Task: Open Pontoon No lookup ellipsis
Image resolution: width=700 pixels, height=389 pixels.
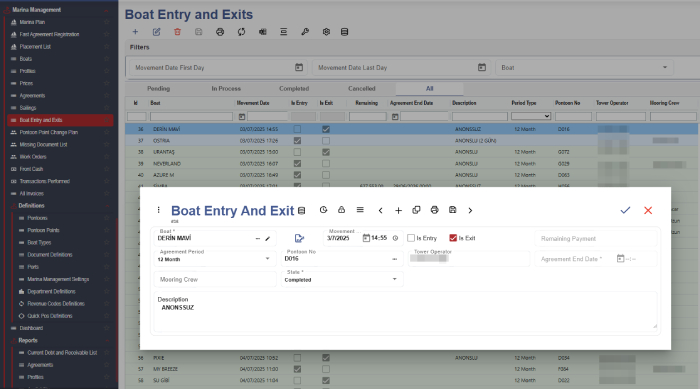Action: pos(394,259)
